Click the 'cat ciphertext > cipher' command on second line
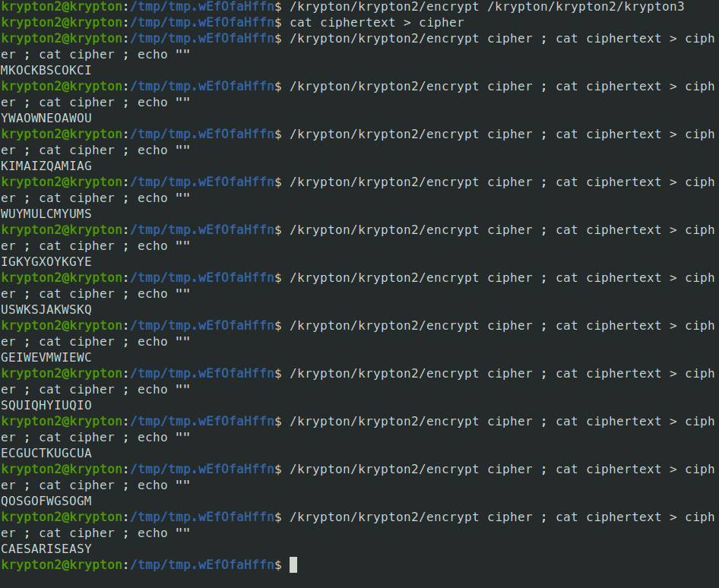Viewport: 719px width, 588px height. point(377,22)
